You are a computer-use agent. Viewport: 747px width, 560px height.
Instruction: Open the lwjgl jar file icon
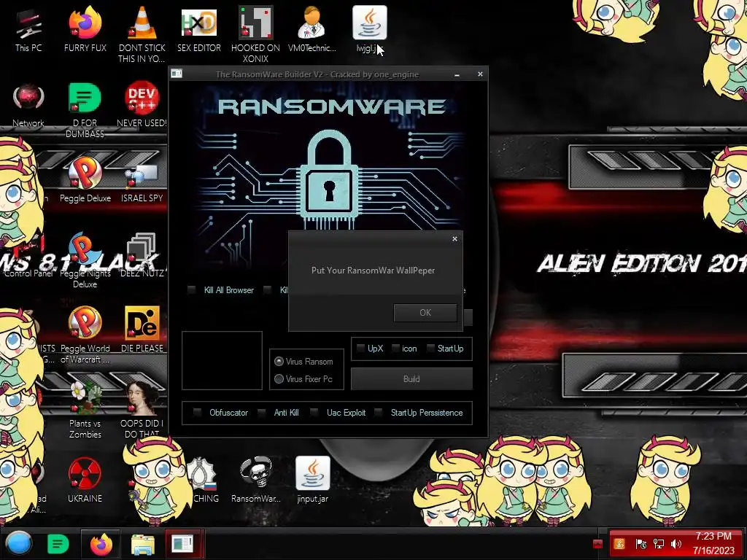pos(369,29)
